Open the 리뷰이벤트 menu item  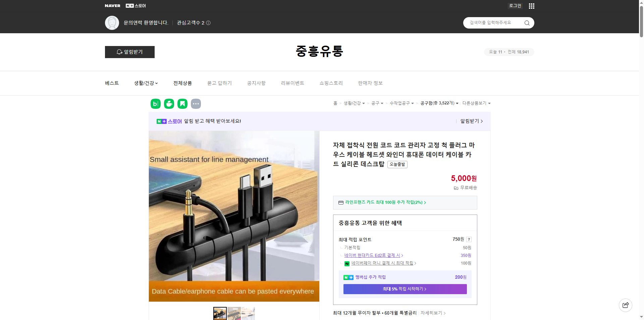292,83
